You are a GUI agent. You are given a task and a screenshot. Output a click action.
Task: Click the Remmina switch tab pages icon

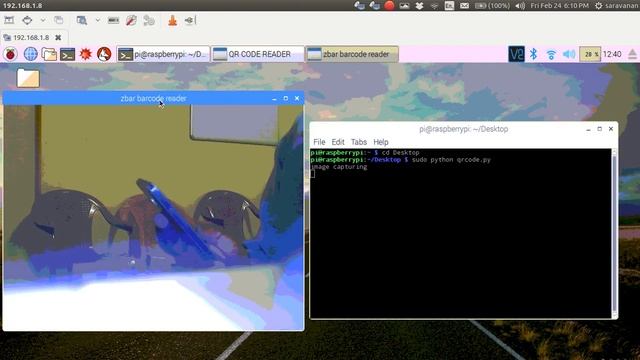(59, 20)
